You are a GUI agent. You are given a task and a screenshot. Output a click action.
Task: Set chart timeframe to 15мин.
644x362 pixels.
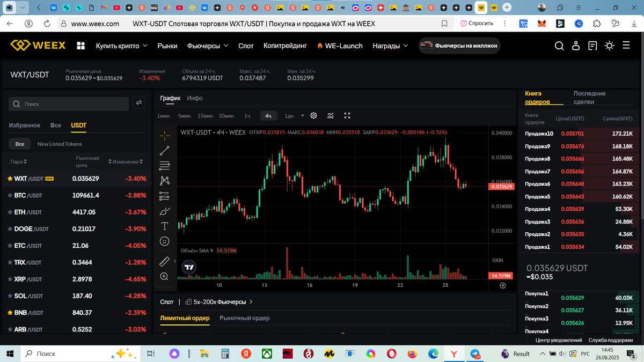click(206, 115)
